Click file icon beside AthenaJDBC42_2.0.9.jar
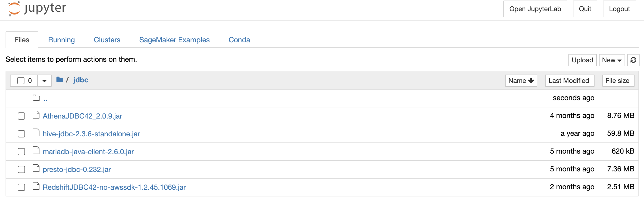This screenshot has height=202, width=644. coord(36,115)
